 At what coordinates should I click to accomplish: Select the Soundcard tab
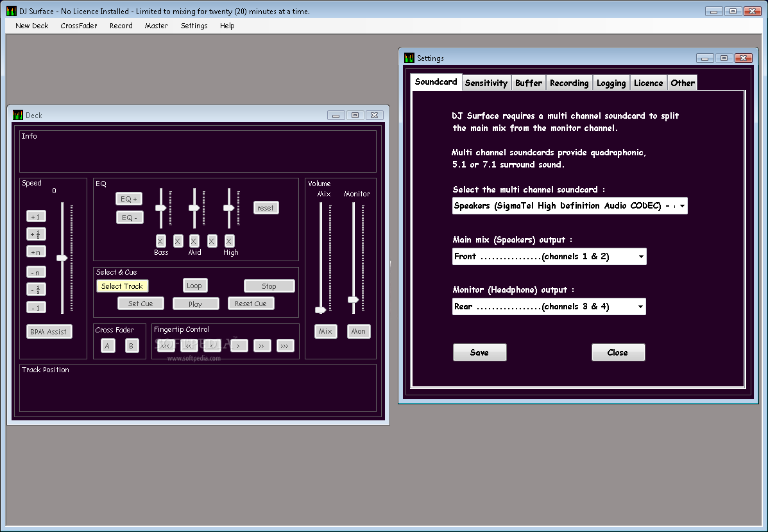point(436,82)
